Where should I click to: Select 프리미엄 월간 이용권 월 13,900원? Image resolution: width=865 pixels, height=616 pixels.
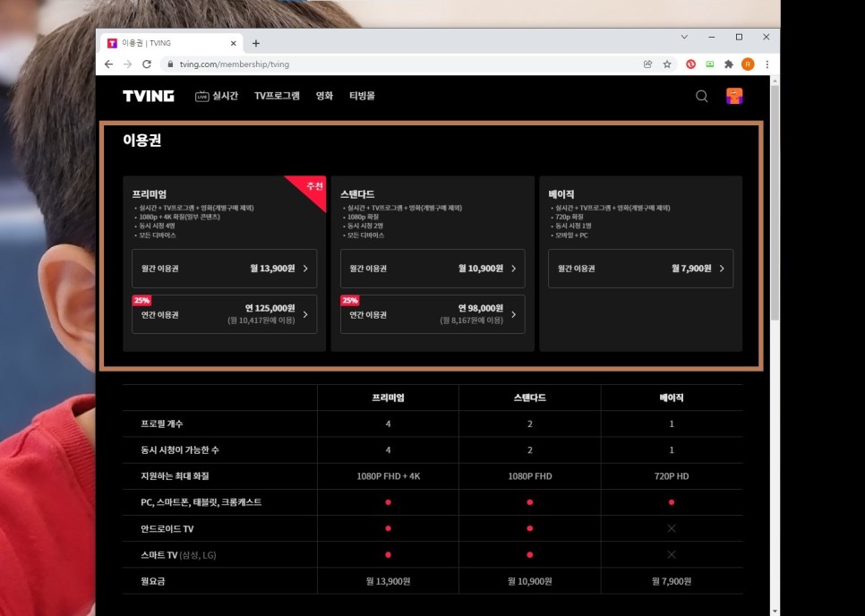click(x=224, y=269)
